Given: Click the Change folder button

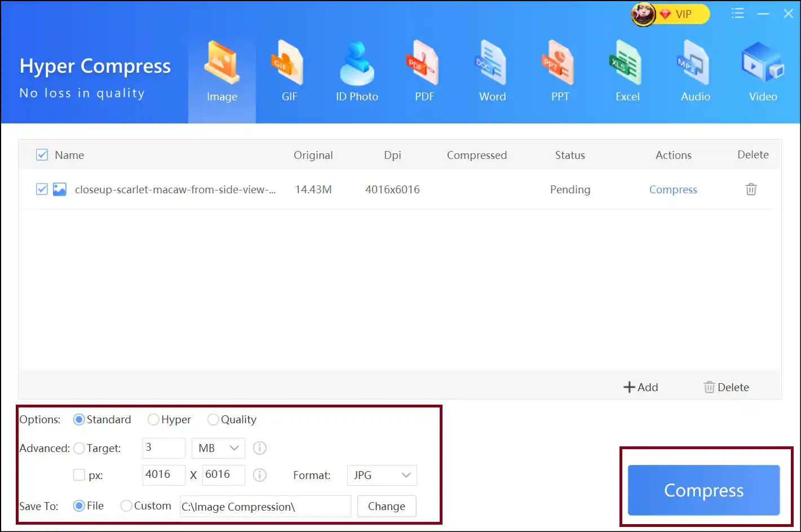Looking at the screenshot, I should pos(387,506).
